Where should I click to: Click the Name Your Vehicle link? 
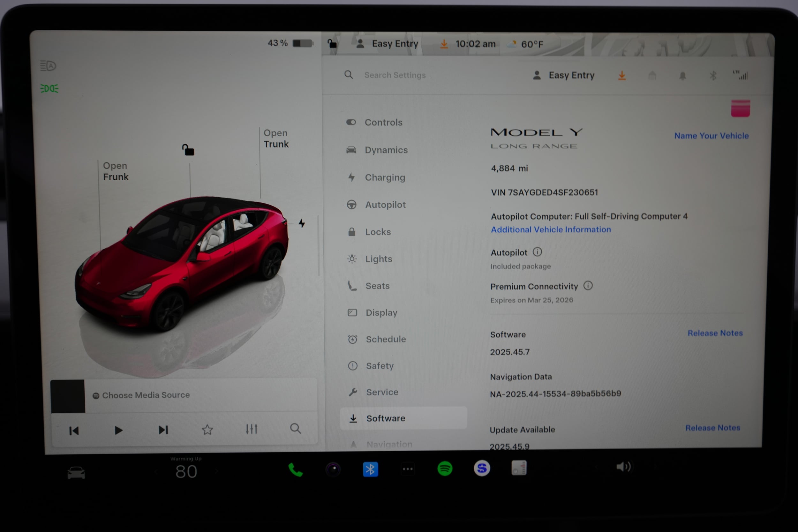coord(711,135)
